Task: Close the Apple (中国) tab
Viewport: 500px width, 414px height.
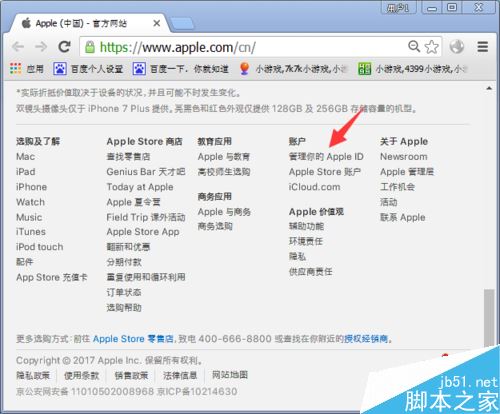Action: (x=156, y=23)
